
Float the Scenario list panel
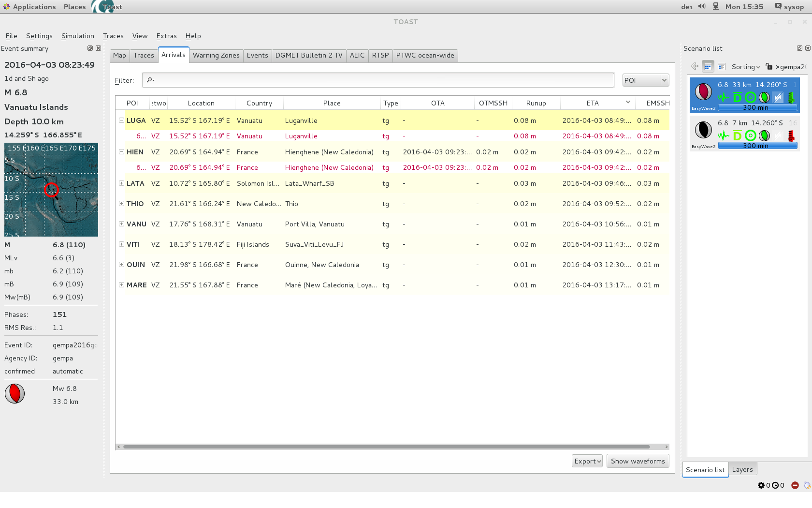point(799,48)
